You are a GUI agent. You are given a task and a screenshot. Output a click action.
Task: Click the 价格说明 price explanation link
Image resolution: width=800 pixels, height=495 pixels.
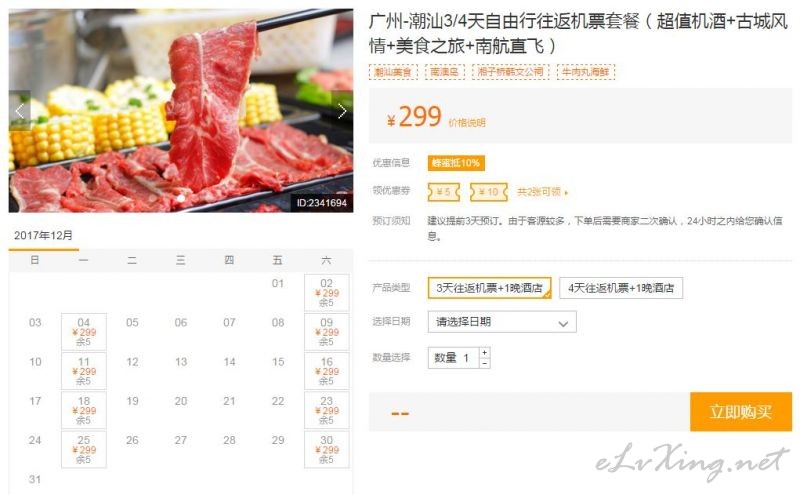point(467,122)
